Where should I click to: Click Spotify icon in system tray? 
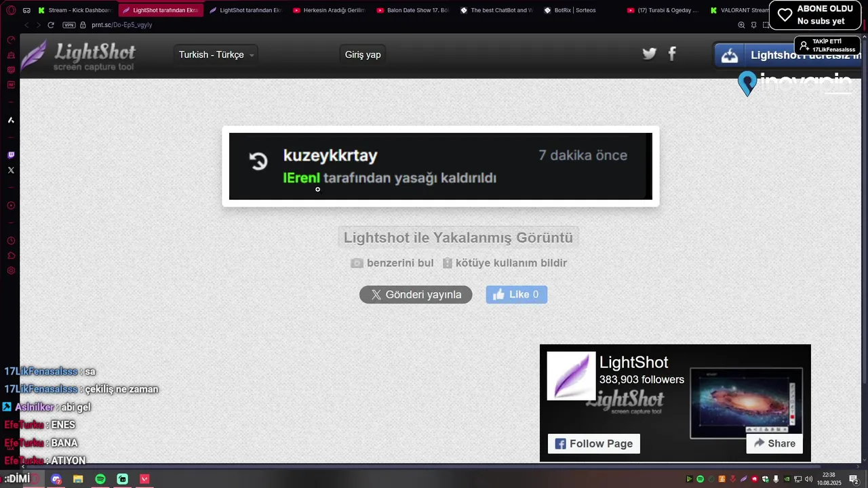701,479
